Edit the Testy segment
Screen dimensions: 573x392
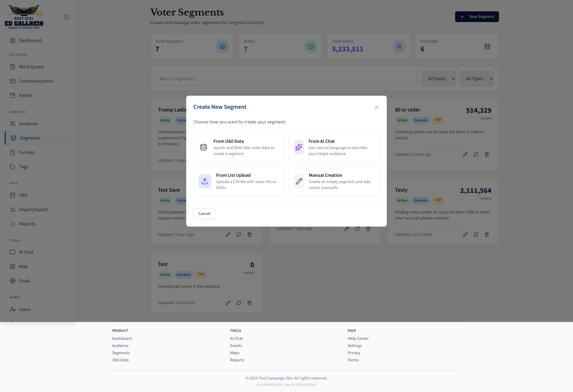click(x=465, y=235)
